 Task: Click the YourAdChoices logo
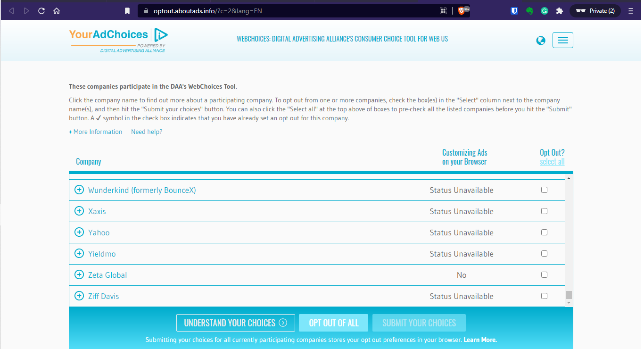tap(118, 40)
